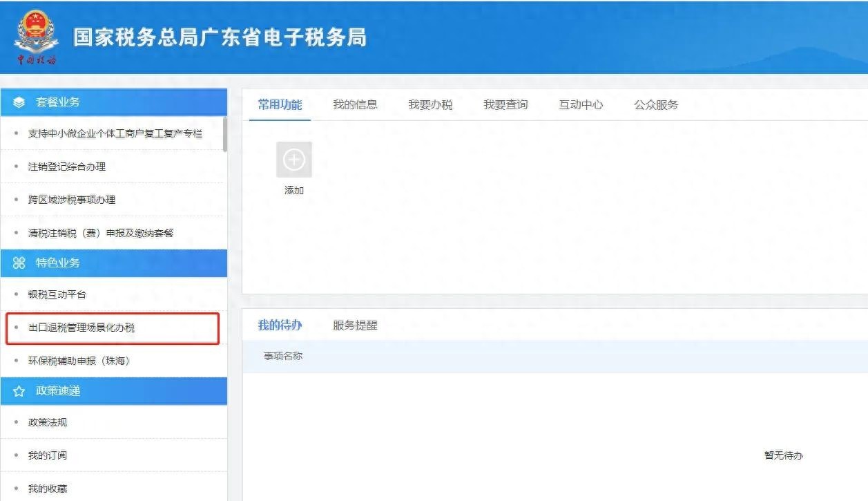The image size is (868, 501).
Task: Open the 我要办税 tab
Action: click(430, 105)
